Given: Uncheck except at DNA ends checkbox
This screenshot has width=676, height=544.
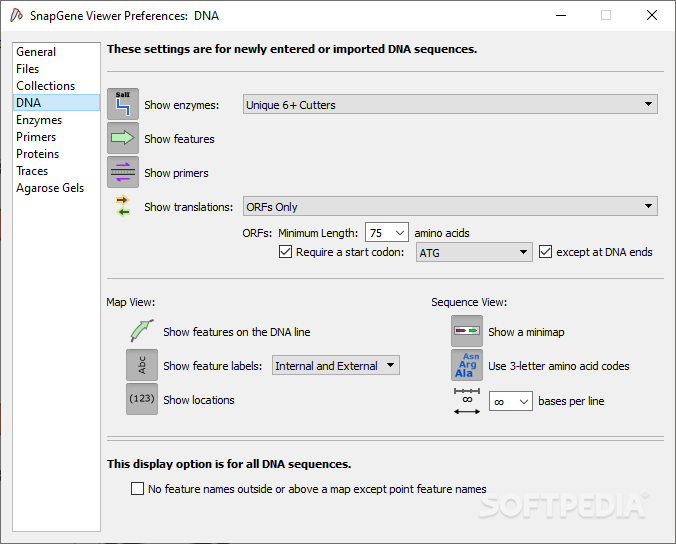Looking at the screenshot, I should (x=545, y=251).
